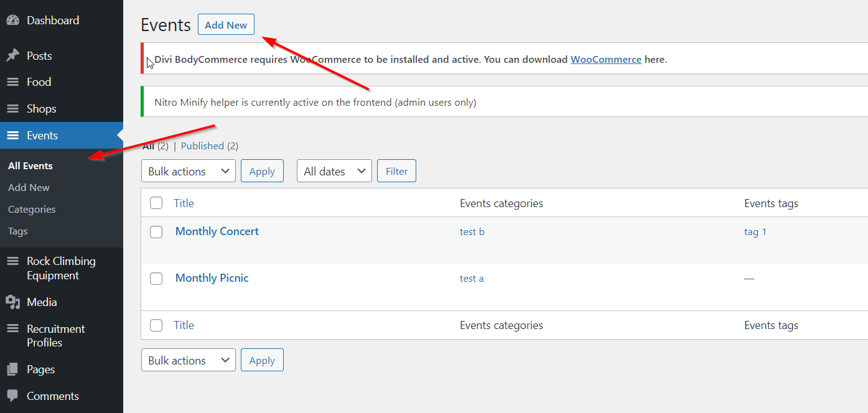Click the Comments speech bubble icon
The width and height of the screenshot is (868, 413).
pyautogui.click(x=12, y=396)
